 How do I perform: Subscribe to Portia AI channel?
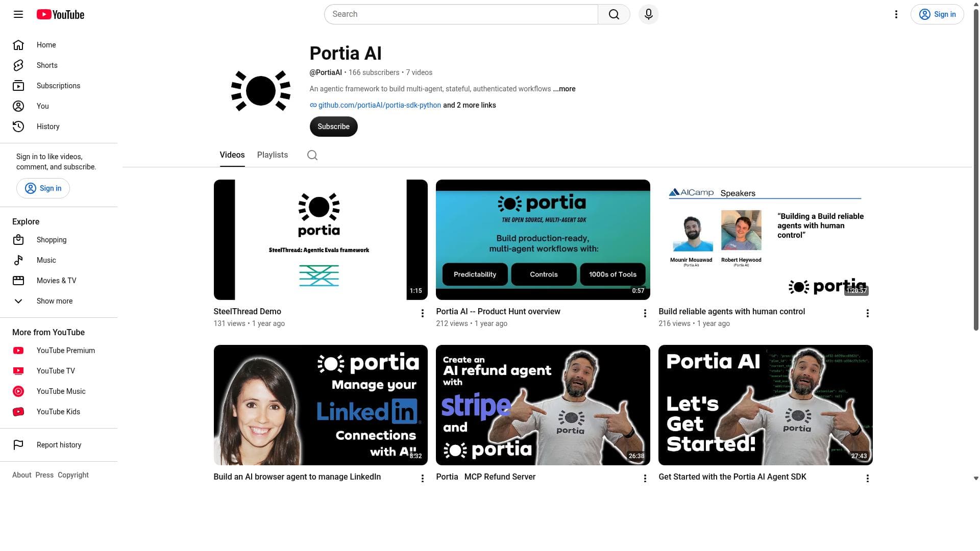[334, 127]
